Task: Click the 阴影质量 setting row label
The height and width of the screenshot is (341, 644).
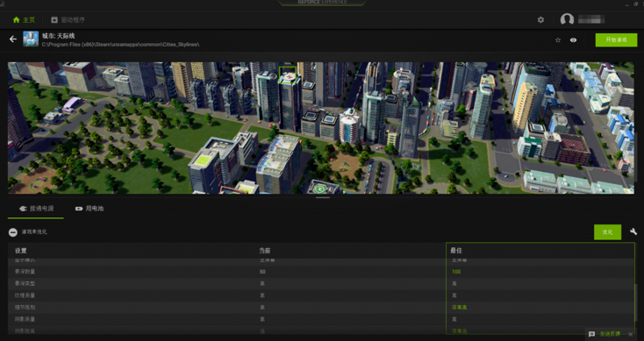Action: 25,319
